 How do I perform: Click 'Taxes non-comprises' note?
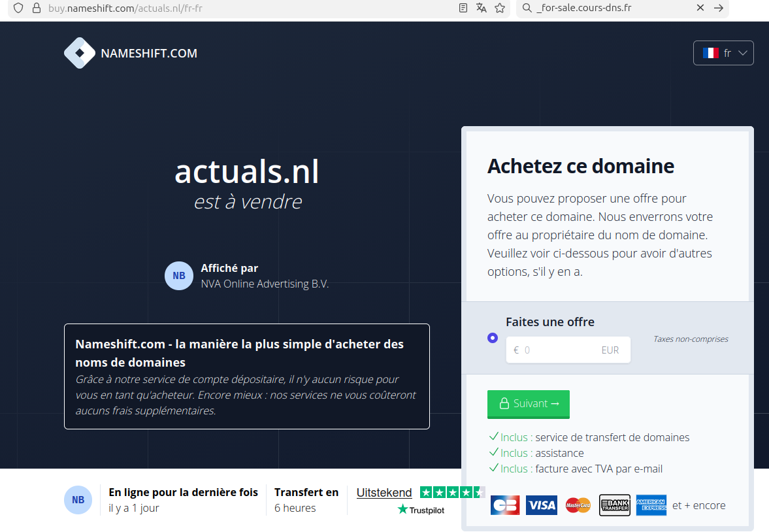691,339
